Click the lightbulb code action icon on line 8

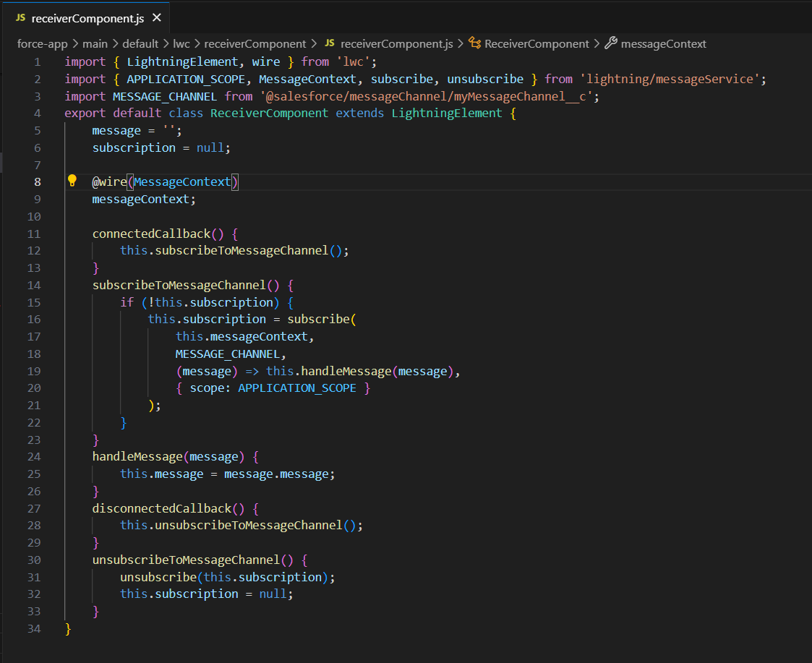tap(72, 181)
